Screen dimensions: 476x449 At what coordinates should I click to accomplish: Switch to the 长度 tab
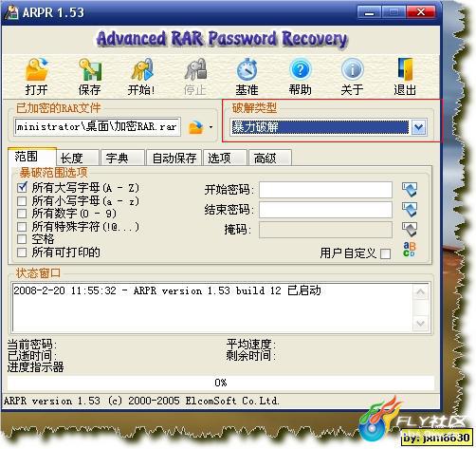pyautogui.click(x=78, y=158)
